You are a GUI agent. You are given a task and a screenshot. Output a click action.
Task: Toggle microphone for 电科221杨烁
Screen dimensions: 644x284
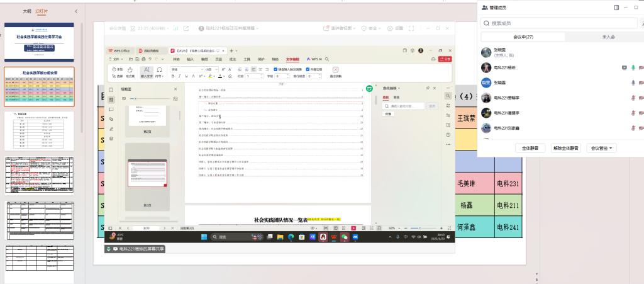(633, 67)
